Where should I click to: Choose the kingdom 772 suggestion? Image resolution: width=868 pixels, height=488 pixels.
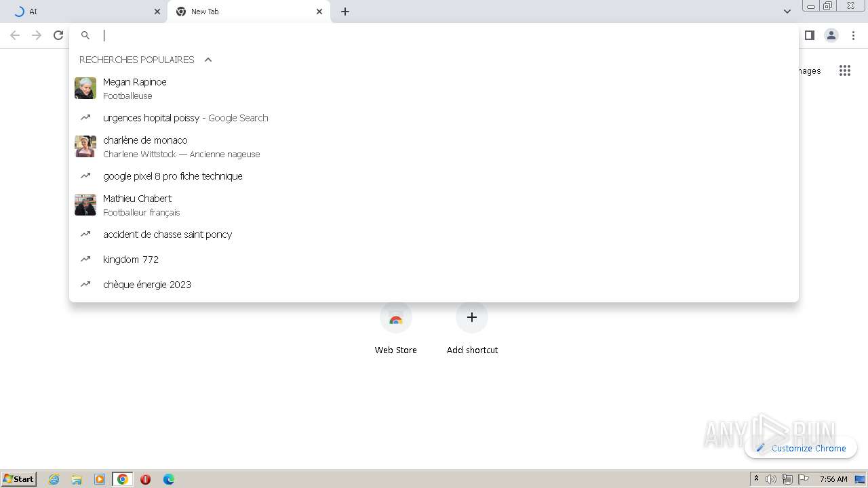click(434, 260)
